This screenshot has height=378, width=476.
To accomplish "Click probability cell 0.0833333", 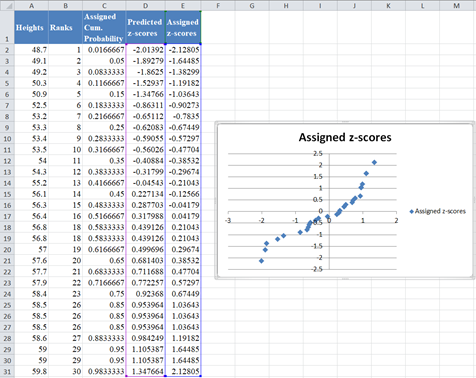I will (x=104, y=72).
